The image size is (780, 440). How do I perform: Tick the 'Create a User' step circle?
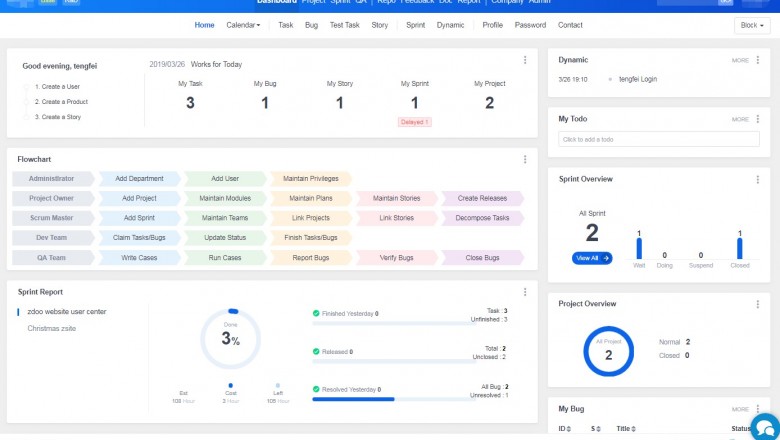click(27, 87)
